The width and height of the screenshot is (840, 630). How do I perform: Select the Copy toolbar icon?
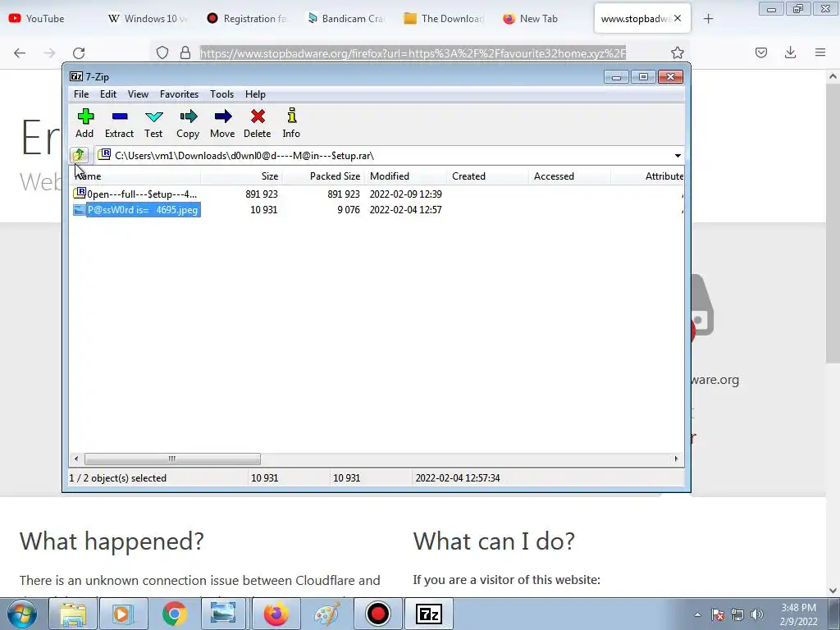point(188,123)
